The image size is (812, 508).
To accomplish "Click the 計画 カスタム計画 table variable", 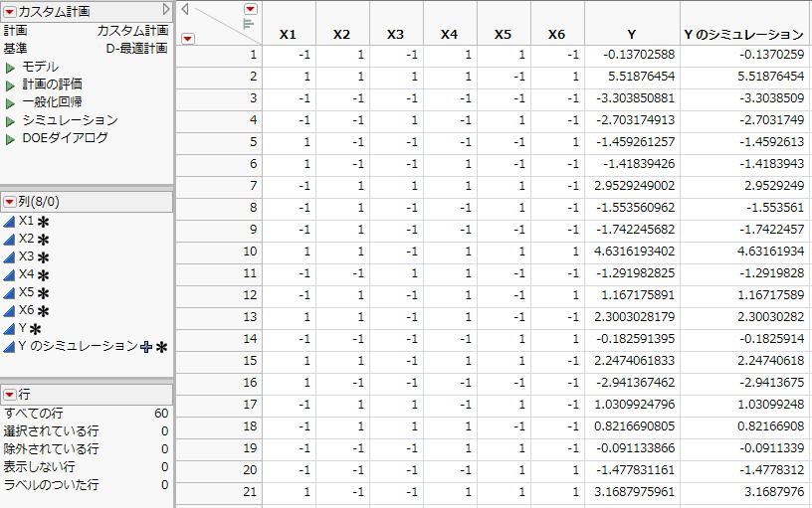I will coord(86,31).
